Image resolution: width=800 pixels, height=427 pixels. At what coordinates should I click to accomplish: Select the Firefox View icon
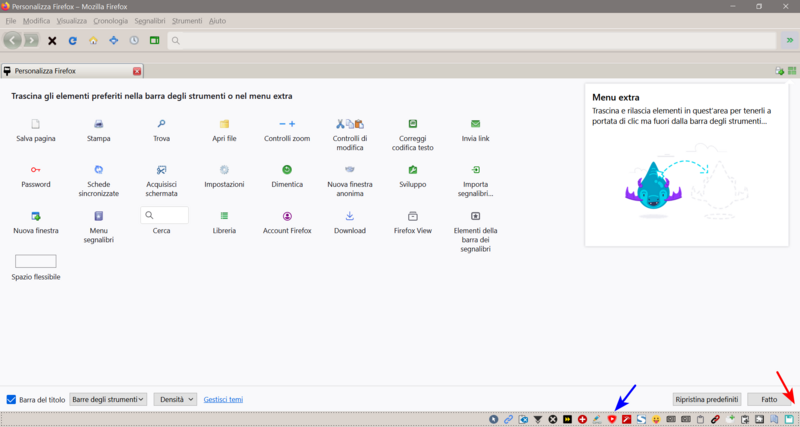[413, 216]
